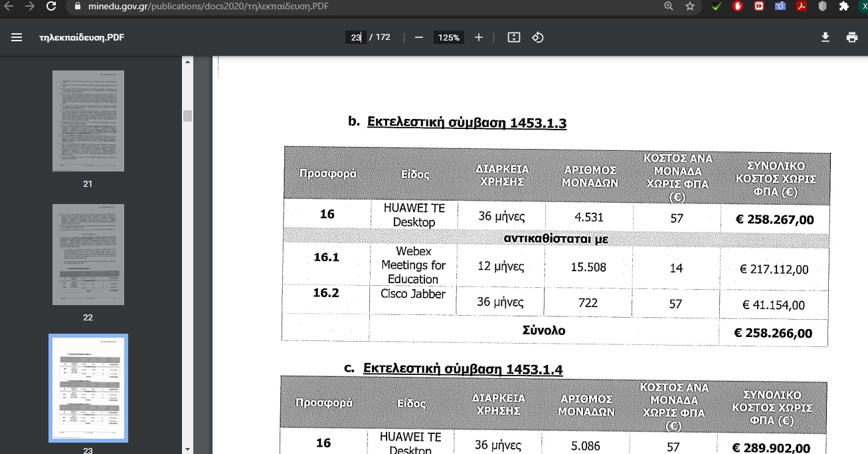Click heading 'Εκτελεστική σύμβαση 1453.1.4'

pos(462,369)
